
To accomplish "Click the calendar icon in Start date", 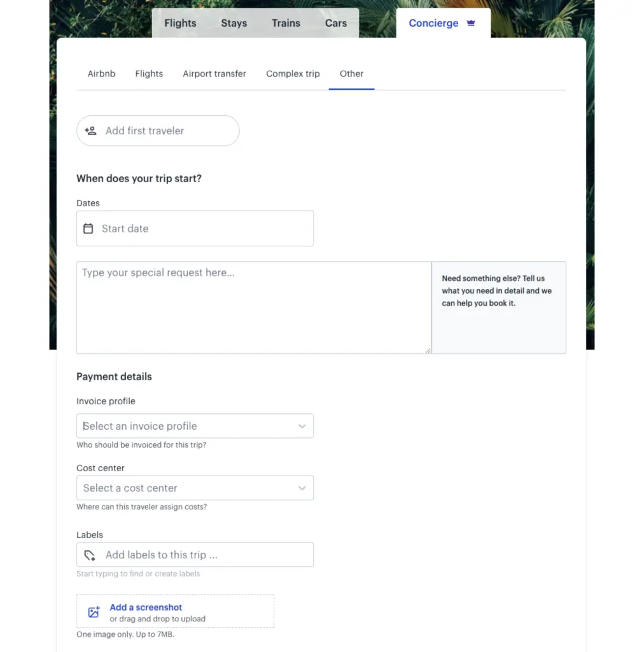I will [88, 229].
